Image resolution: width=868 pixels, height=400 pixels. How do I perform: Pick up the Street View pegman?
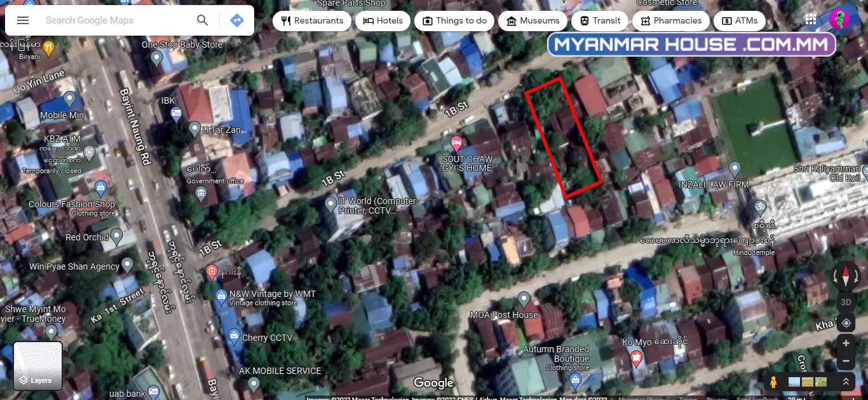click(x=773, y=382)
